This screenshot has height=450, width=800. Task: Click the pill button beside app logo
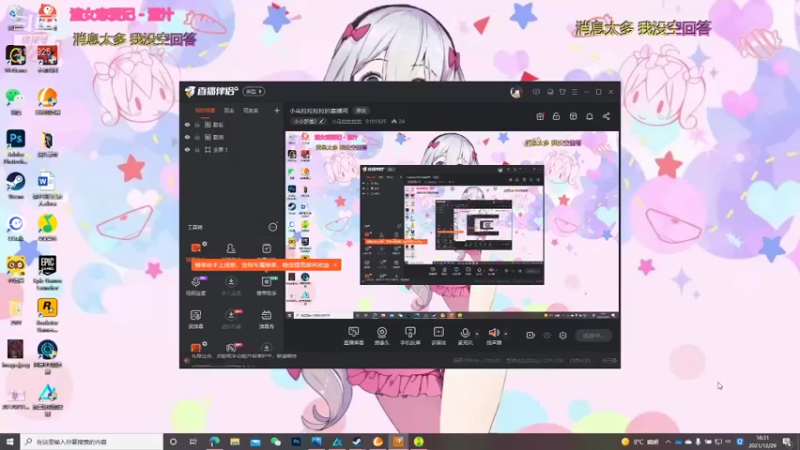[254, 91]
